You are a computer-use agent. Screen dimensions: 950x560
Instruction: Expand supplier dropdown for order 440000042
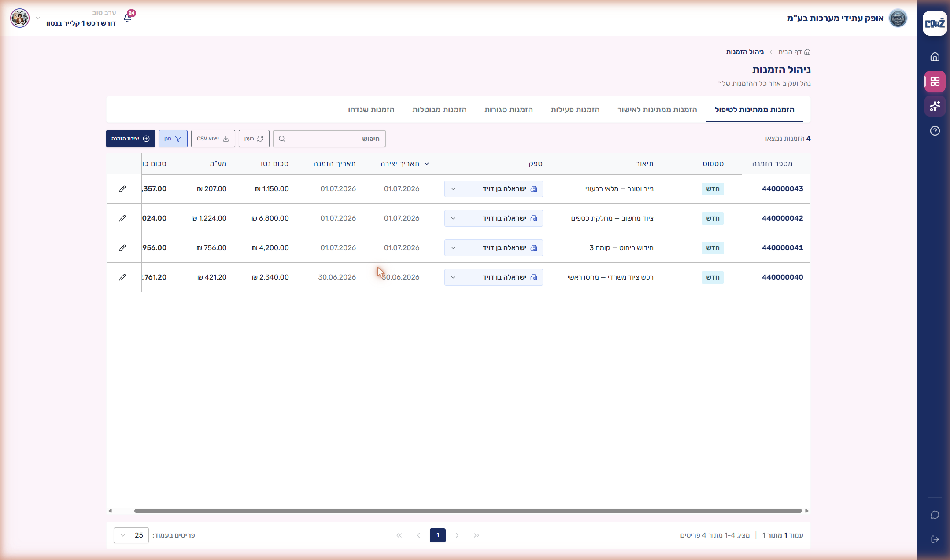[x=453, y=218]
